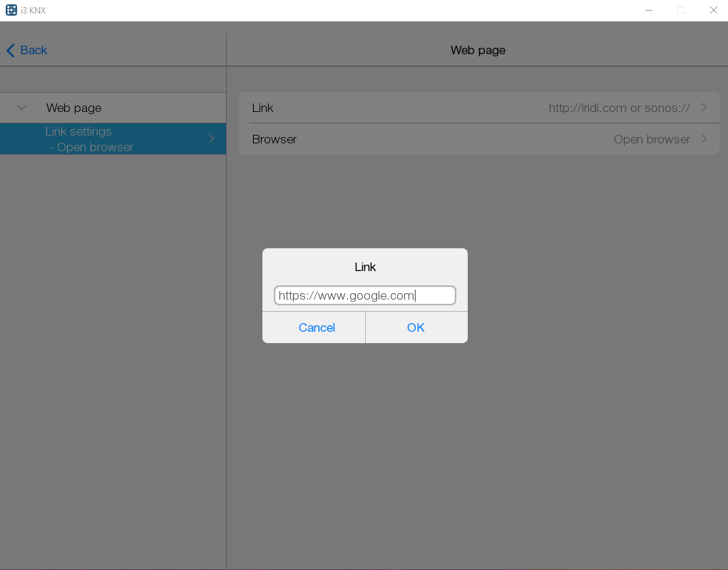The width and height of the screenshot is (728, 570).
Task: Click the text cursor inside the URL field
Action: pos(416,295)
